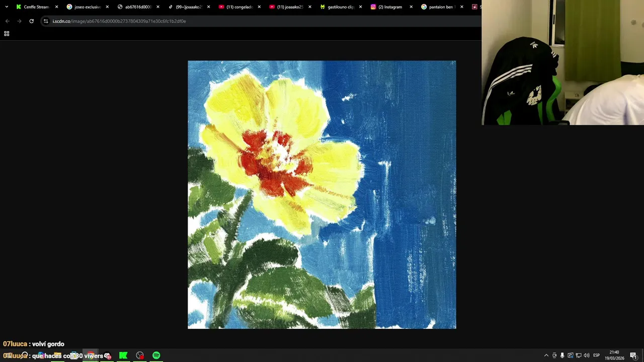Open network settings from the tray
Image resolution: width=644 pixels, height=362 pixels.
point(579,355)
